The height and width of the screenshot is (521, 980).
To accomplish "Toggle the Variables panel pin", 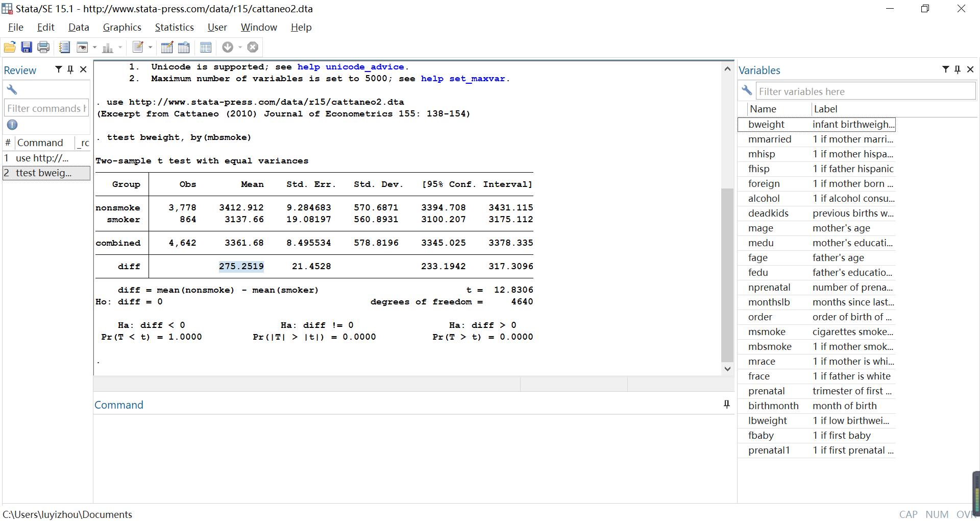I will coord(958,69).
